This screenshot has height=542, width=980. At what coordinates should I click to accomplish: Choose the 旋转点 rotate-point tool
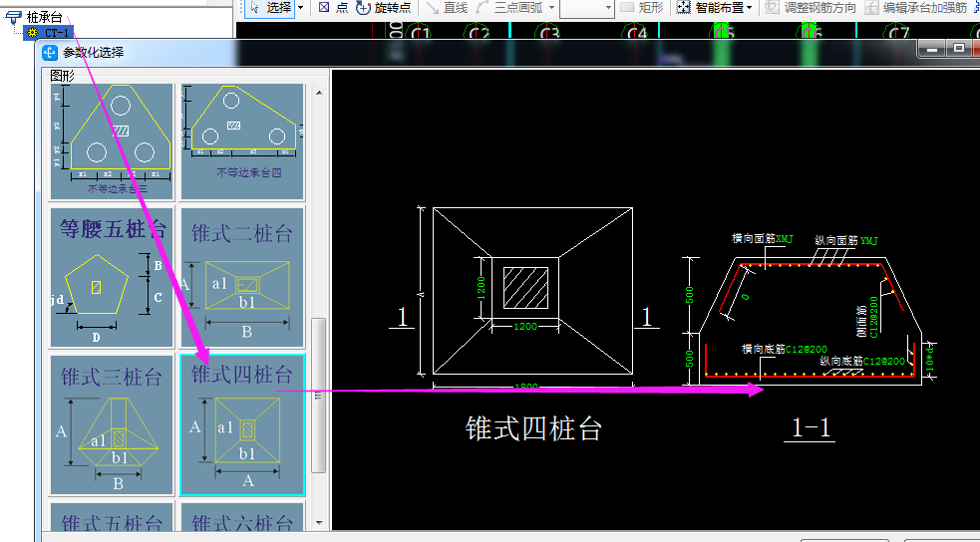click(385, 8)
